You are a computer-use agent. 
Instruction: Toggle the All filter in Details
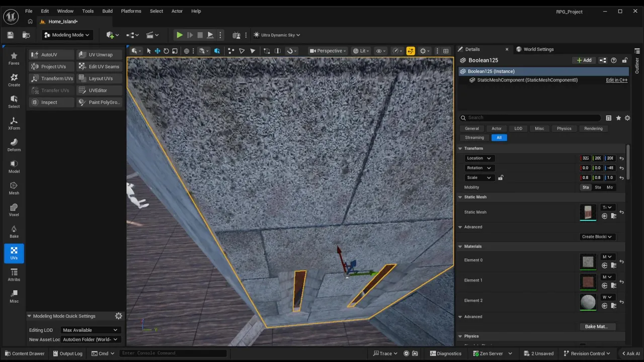click(499, 138)
